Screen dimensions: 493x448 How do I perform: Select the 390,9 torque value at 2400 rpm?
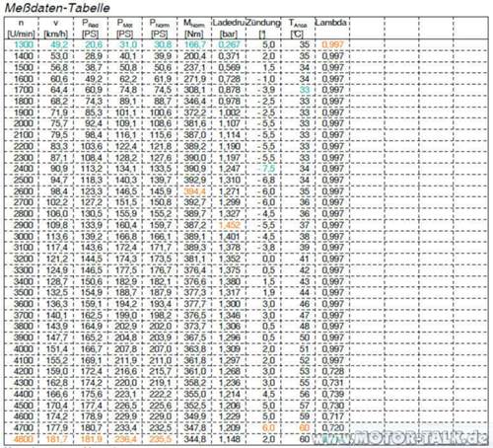coord(195,169)
